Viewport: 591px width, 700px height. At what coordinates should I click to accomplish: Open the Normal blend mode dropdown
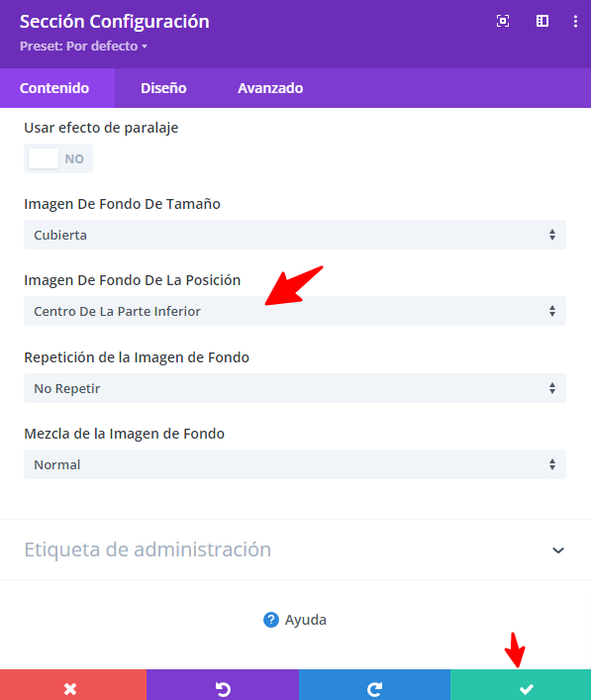(x=295, y=464)
